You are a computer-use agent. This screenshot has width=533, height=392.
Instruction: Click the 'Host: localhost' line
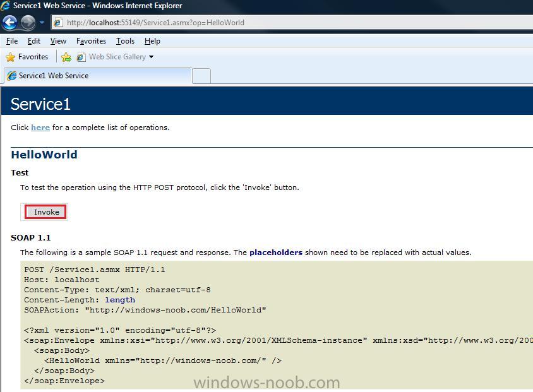(61, 280)
